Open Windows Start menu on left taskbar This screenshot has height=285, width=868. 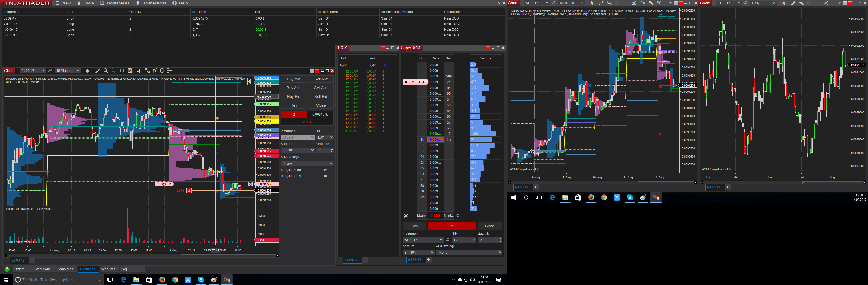pos(6,280)
